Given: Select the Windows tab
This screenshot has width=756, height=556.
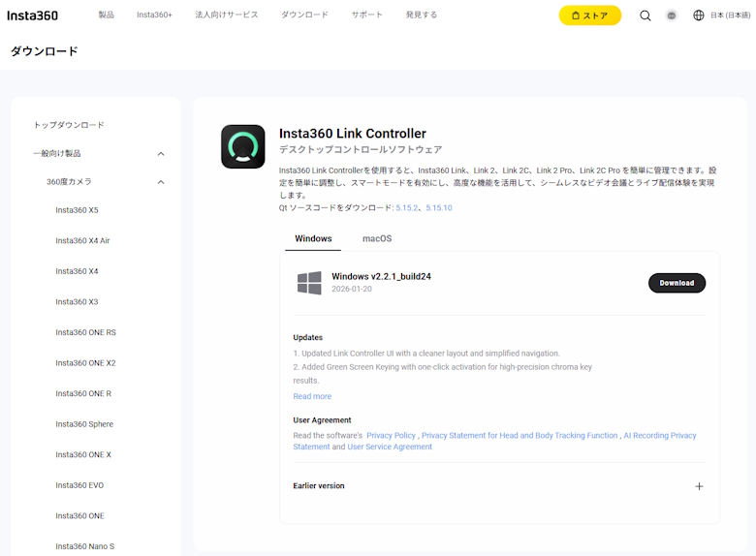Looking at the screenshot, I should click(313, 238).
